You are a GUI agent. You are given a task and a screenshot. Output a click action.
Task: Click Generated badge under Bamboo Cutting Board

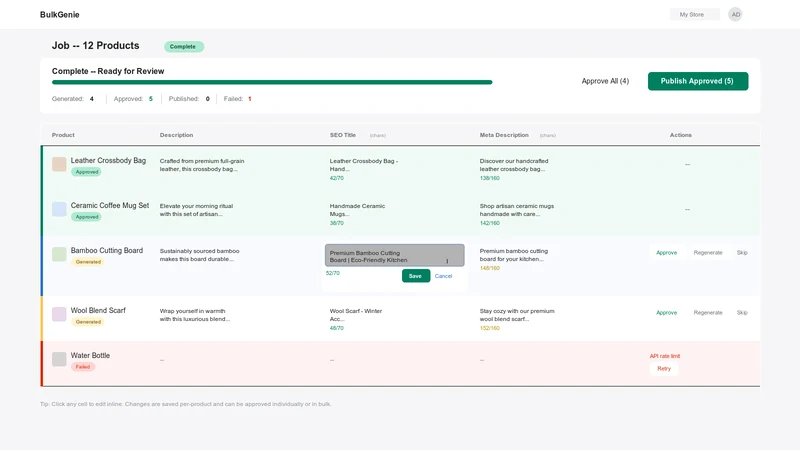click(88, 262)
